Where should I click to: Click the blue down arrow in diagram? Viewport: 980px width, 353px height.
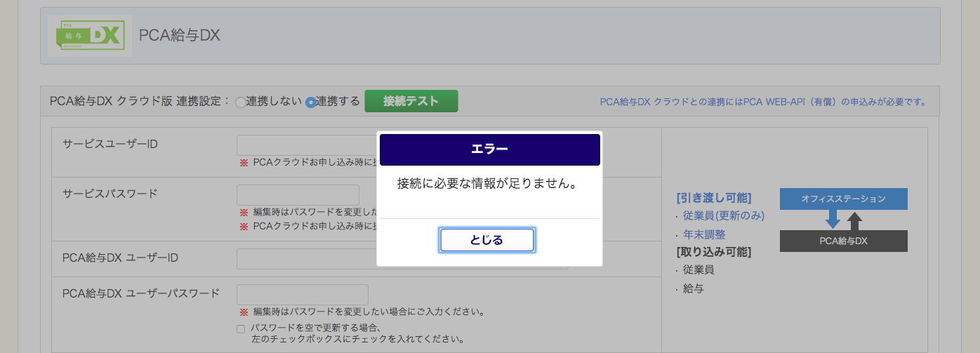click(x=833, y=220)
